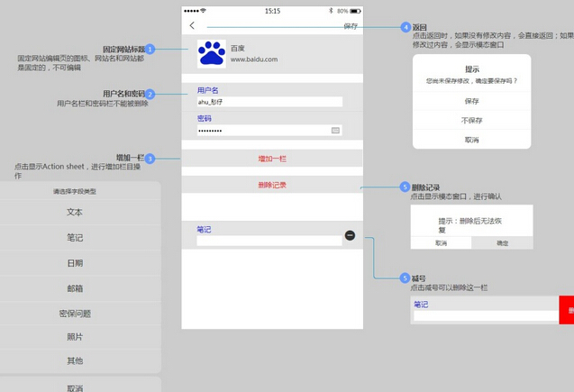Screen dimensions: 574x392
Task: Click the keyboard icon in password field
Action: pos(335,131)
